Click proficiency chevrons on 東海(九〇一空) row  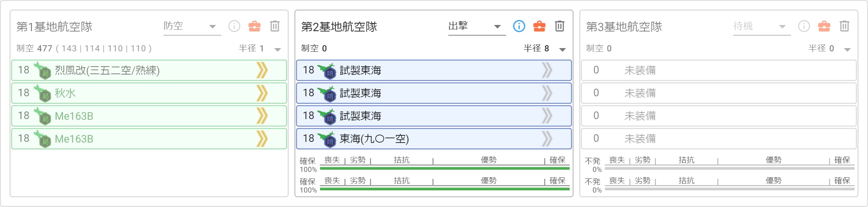pos(547,139)
